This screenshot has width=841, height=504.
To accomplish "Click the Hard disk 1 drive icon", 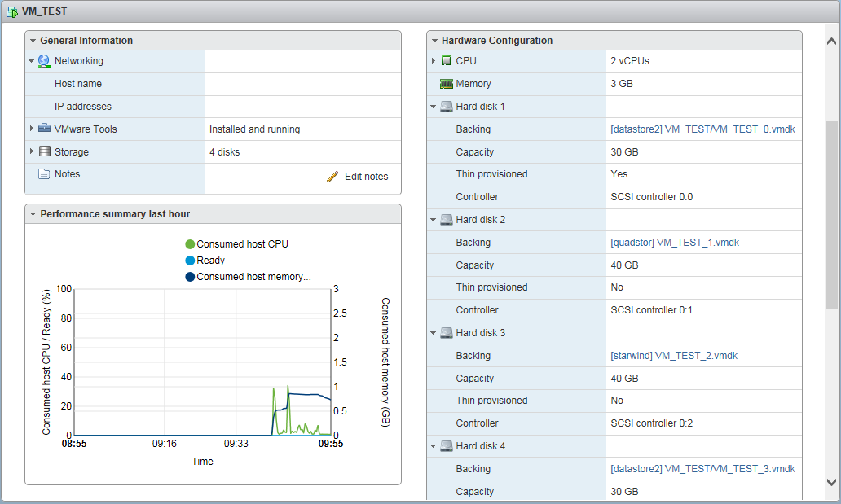I will click(447, 107).
